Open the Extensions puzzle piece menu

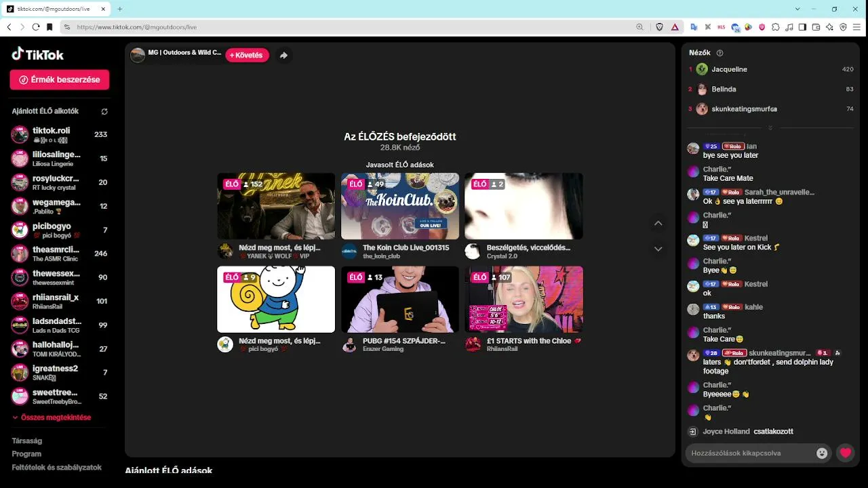tap(775, 27)
